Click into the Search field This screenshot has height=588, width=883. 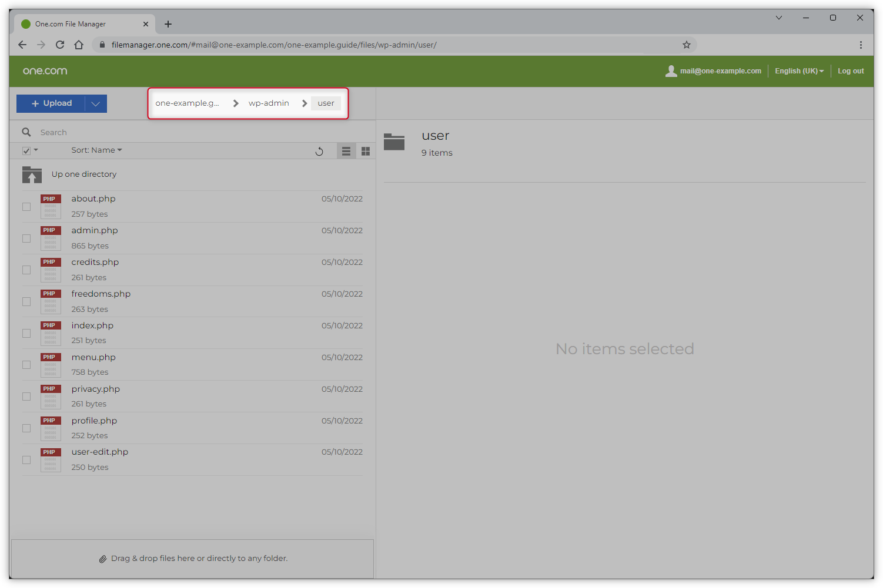176,132
